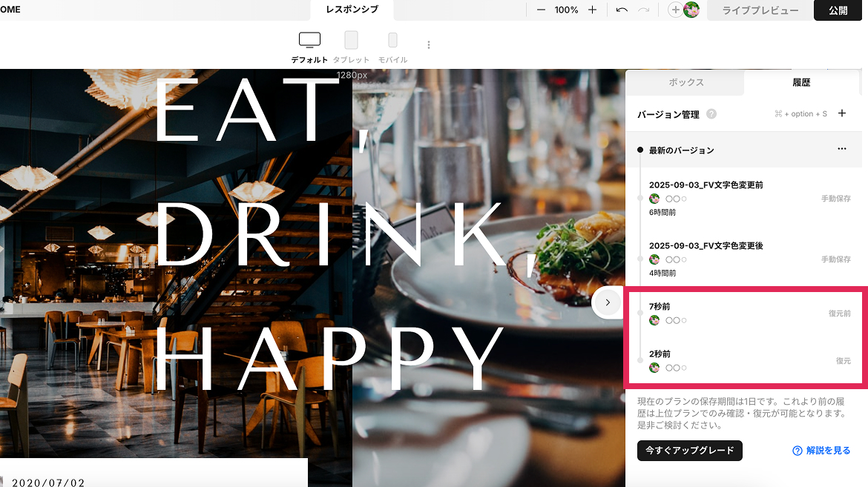Viewport: 868px width, 487px height.
Task: Open the 解説を見る link
Action: (x=821, y=450)
